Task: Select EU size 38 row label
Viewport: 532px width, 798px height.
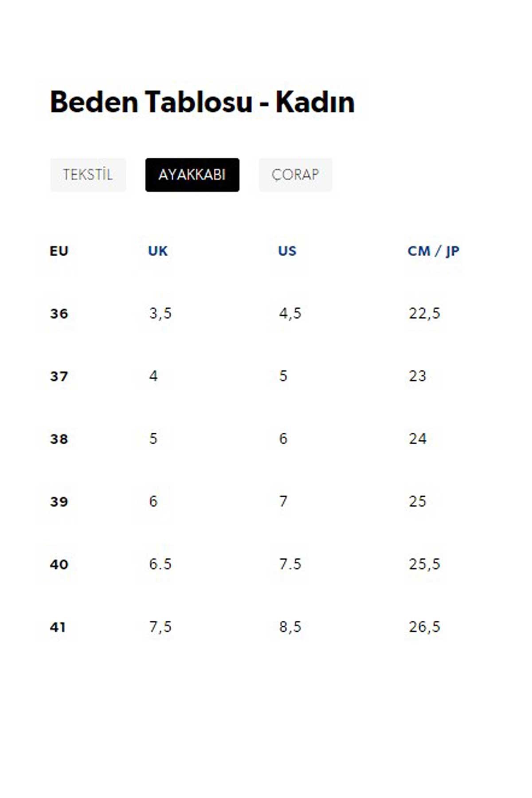Action: (59, 439)
